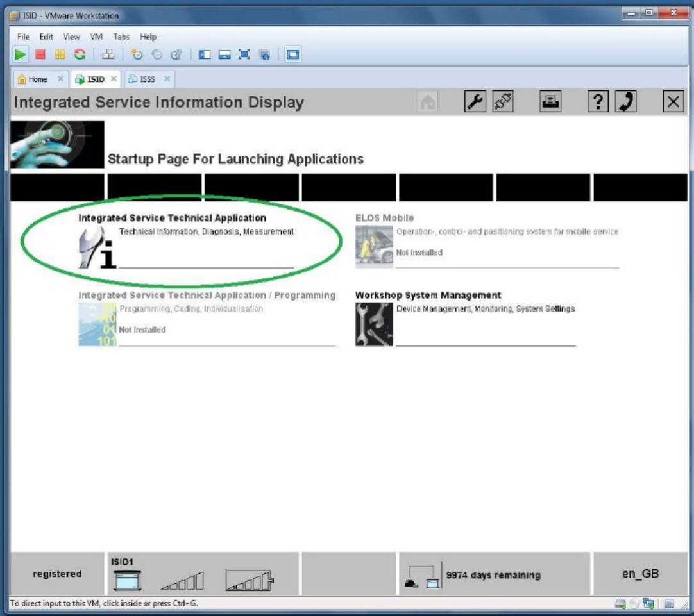This screenshot has width=694, height=616.
Task: Stop the VM with red square button
Action: click(x=40, y=54)
